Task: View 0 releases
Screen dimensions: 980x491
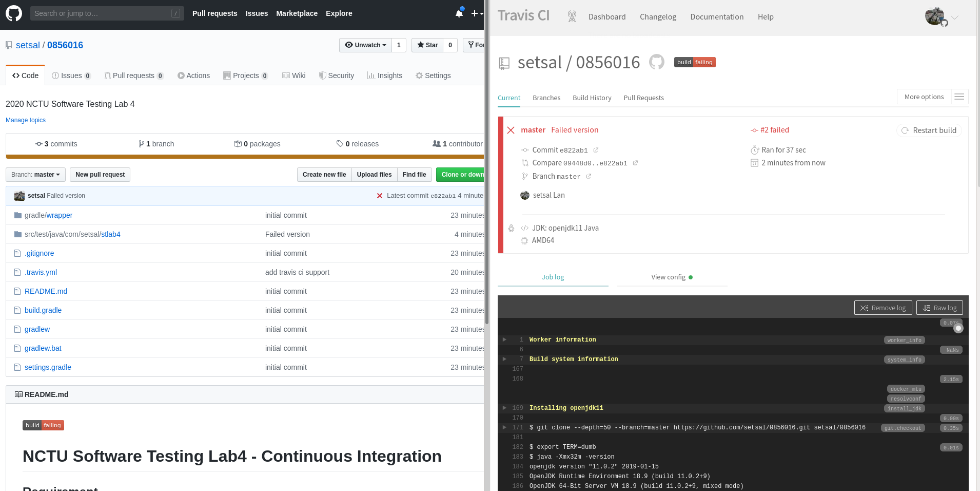Action: 358,144
